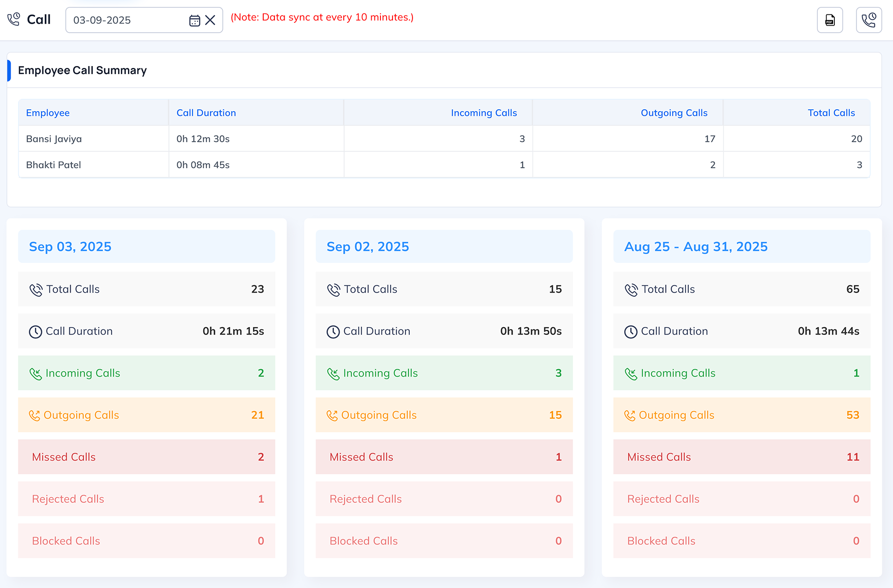The height and width of the screenshot is (588, 893).
Task: Clear the selected date with X
Action: (210, 20)
